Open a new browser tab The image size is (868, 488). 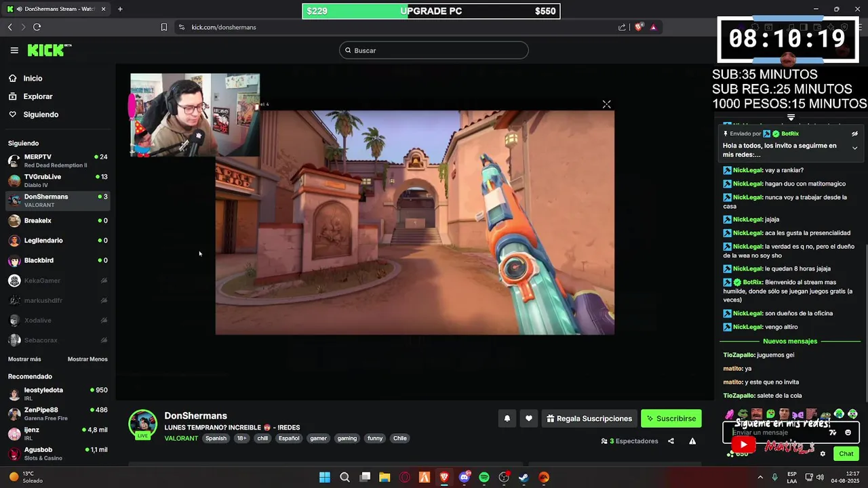[x=120, y=9]
